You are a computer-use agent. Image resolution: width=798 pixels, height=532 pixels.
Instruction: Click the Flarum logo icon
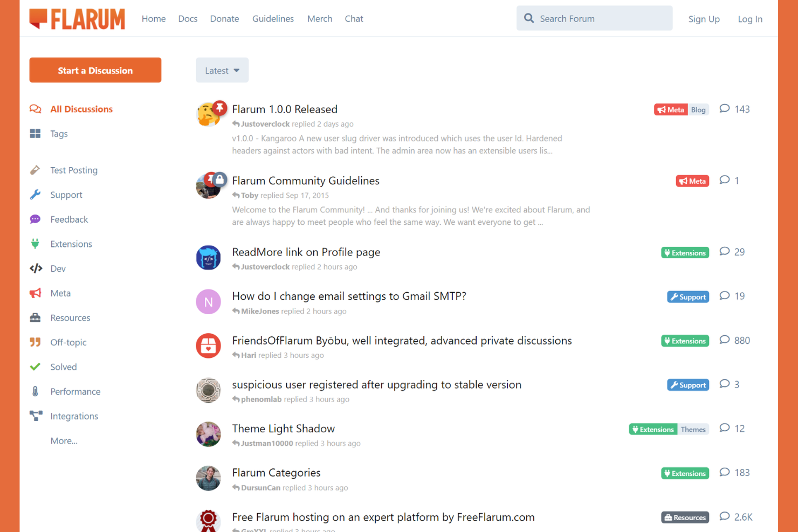38,19
